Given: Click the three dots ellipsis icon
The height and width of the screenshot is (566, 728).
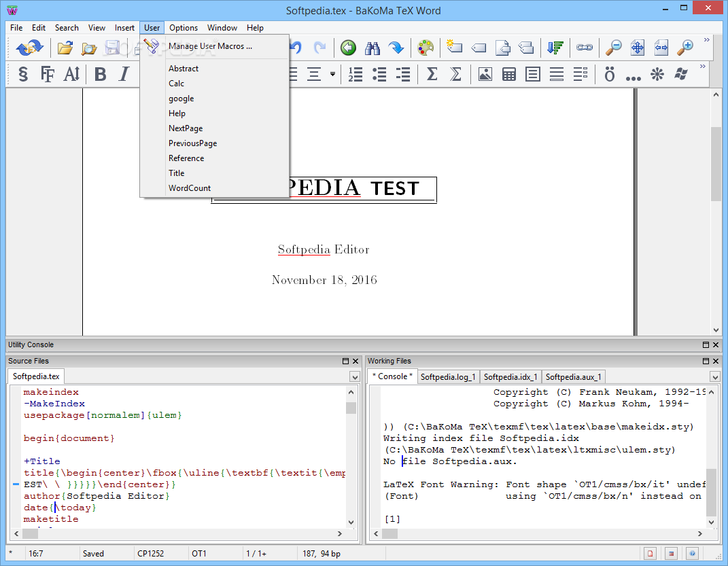Looking at the screenshot, I should click(x=634, y=78).
